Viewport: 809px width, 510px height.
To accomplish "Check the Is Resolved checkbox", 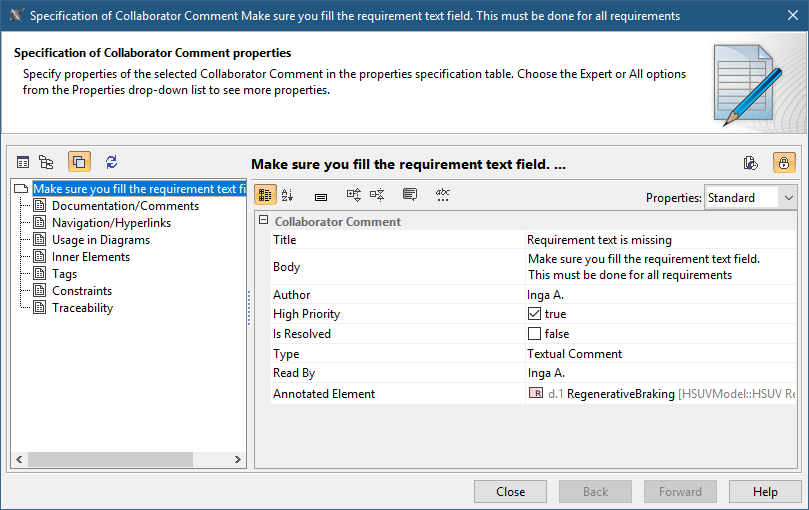I will pos(535,334).
